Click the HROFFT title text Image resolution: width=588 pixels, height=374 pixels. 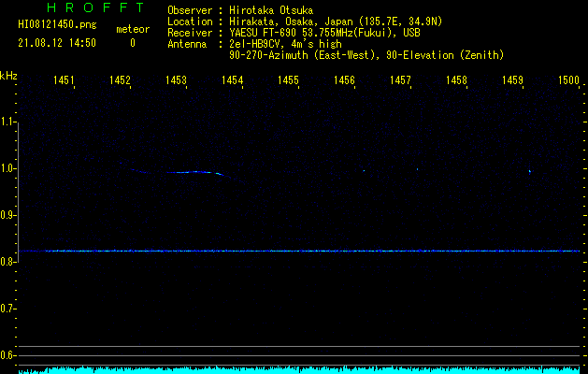(x=96, y=7)
